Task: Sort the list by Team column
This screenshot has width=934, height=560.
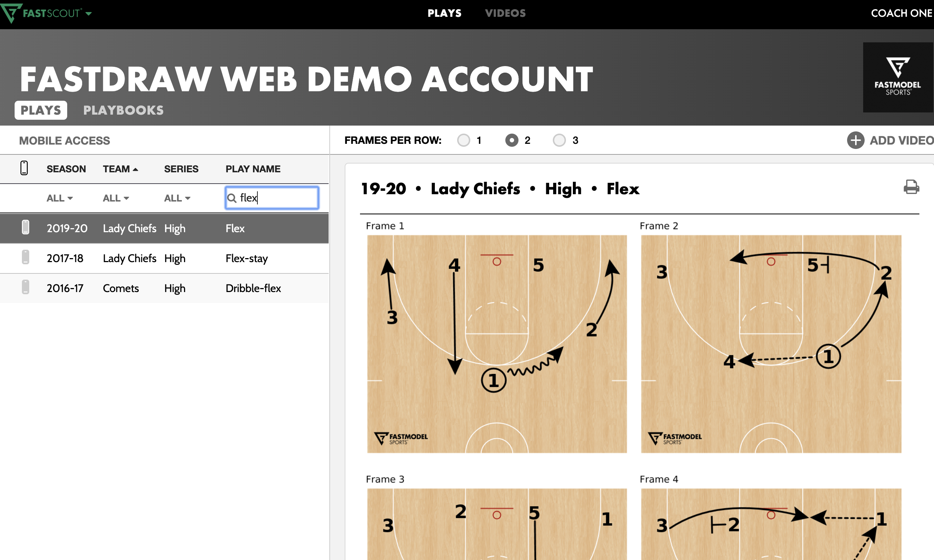Action: click(120, 169)
